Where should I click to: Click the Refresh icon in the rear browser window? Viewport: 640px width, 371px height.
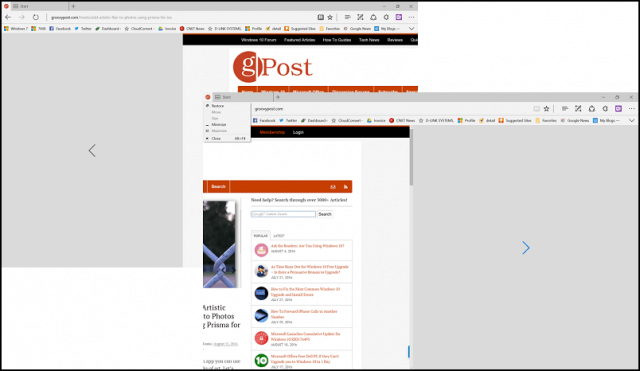tap(36, 17)
